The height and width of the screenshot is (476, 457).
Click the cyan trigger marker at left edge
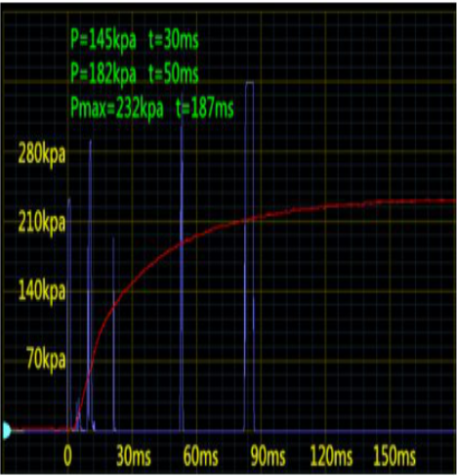click(6, 430)
